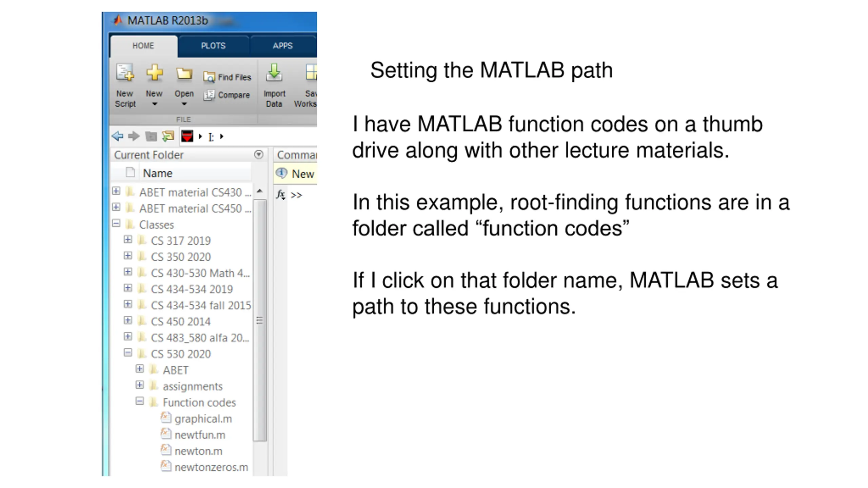Expand CS 434-534 fall 2015 folder

128,304
